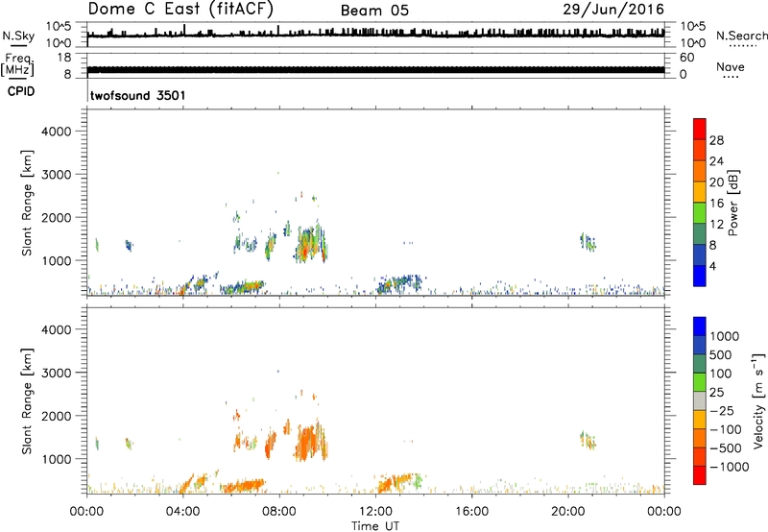This screenshot has width=768, height=532.
Task: Click the "Time UT" axis title
Action: 375,525
